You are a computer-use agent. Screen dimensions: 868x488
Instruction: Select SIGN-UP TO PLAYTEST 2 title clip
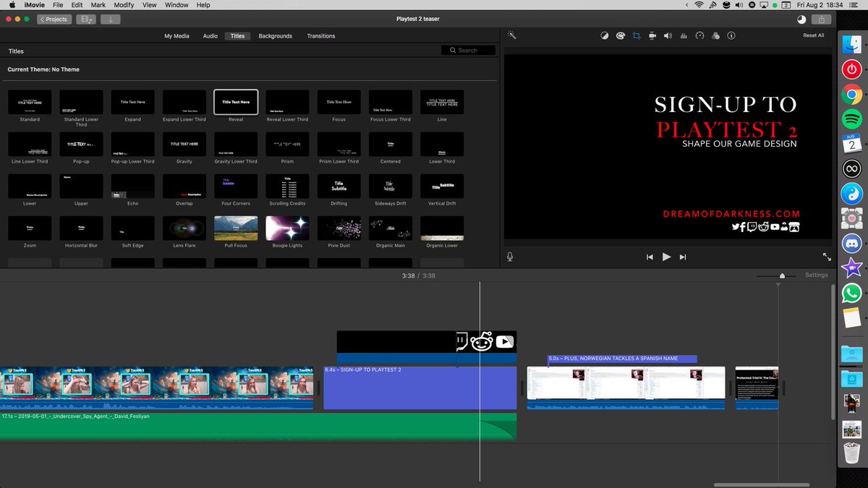[x=420, y=388]
